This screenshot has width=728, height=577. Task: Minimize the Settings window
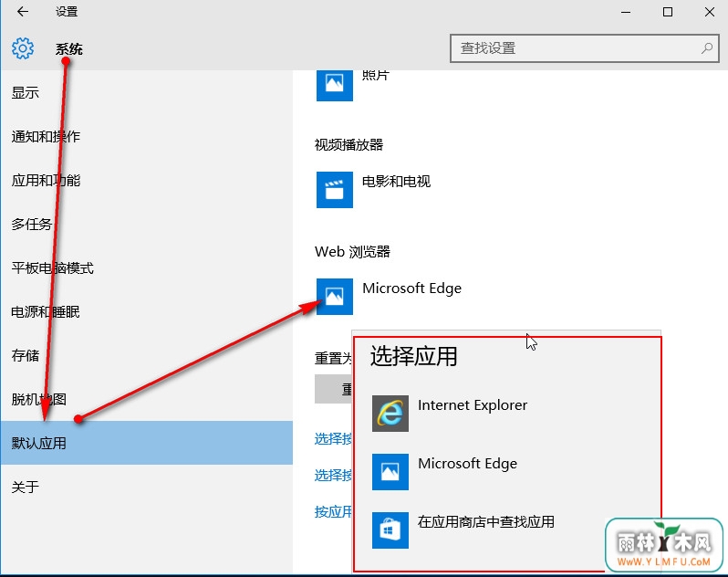coord(626,12)
